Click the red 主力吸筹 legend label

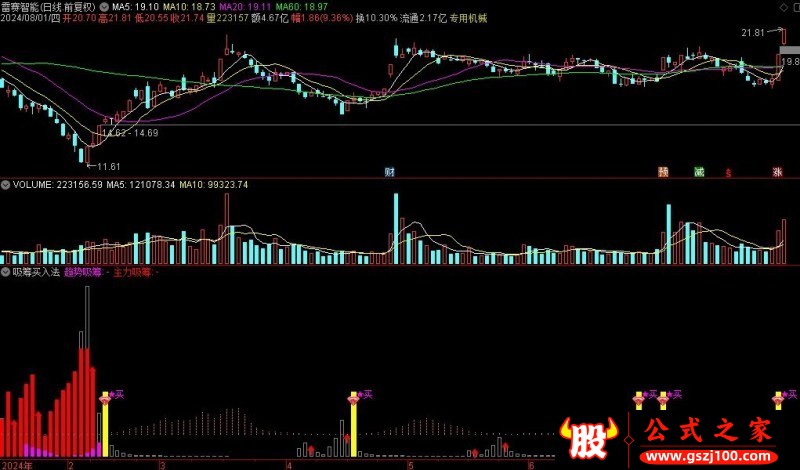coord(134,273)
